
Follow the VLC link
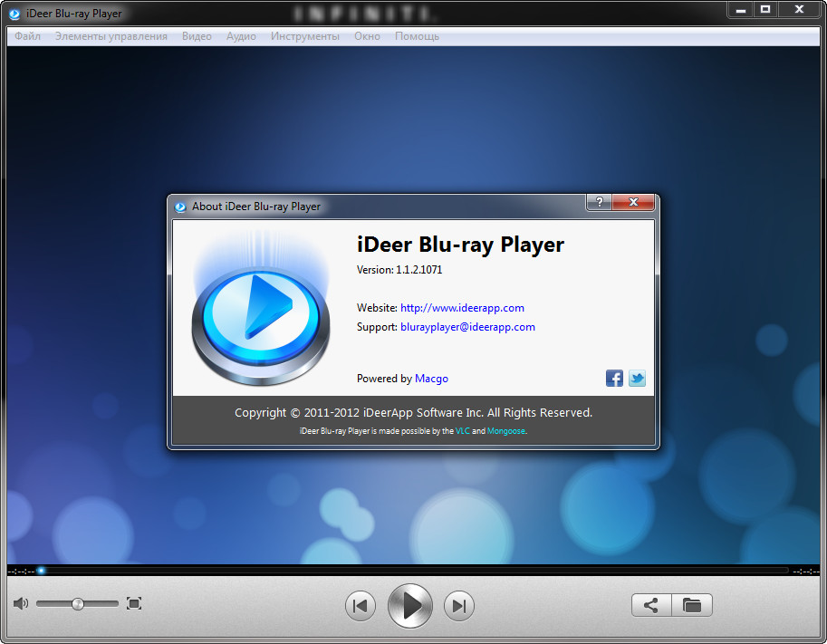click(463, 431)
